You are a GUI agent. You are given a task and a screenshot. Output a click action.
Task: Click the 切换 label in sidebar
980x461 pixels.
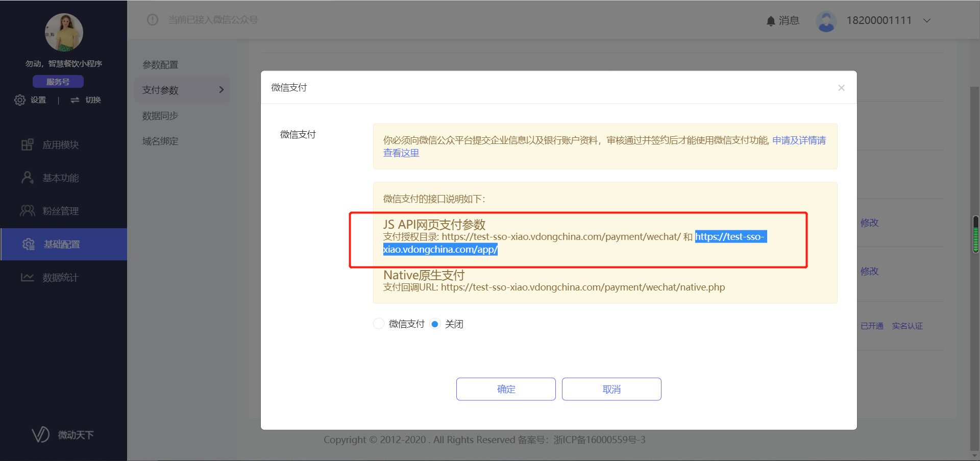[x=93, y=100]
